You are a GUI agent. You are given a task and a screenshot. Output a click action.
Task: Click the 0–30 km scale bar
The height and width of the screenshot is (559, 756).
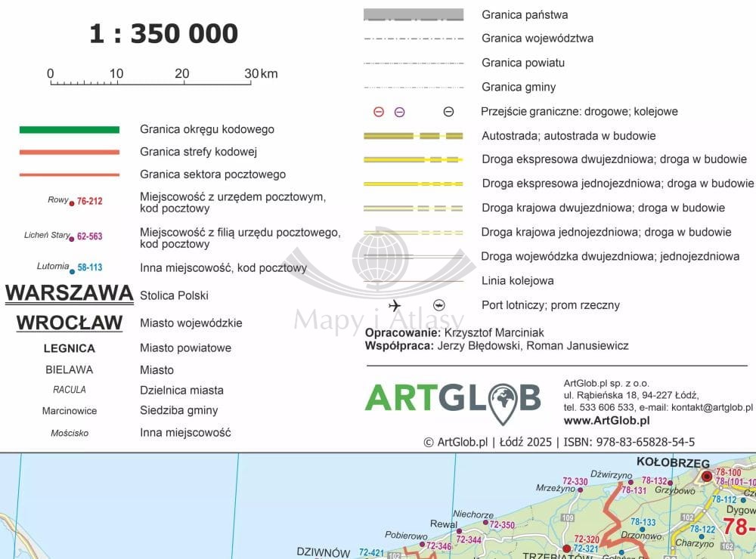(x=151, y=82)
